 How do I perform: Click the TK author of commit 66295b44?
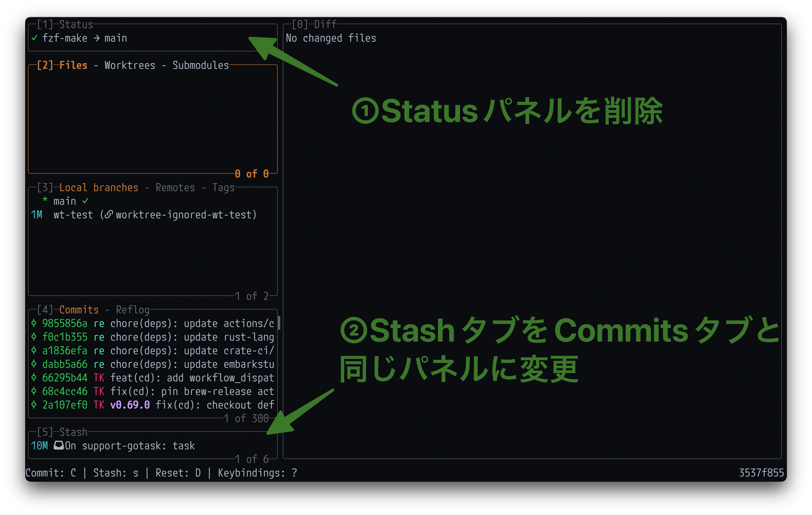pos(99,378)
